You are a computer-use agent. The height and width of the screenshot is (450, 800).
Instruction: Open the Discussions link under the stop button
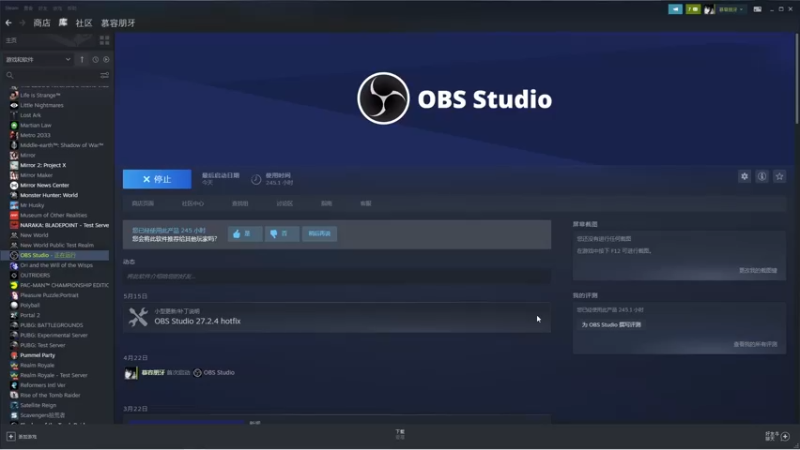(x=285, y=204)
